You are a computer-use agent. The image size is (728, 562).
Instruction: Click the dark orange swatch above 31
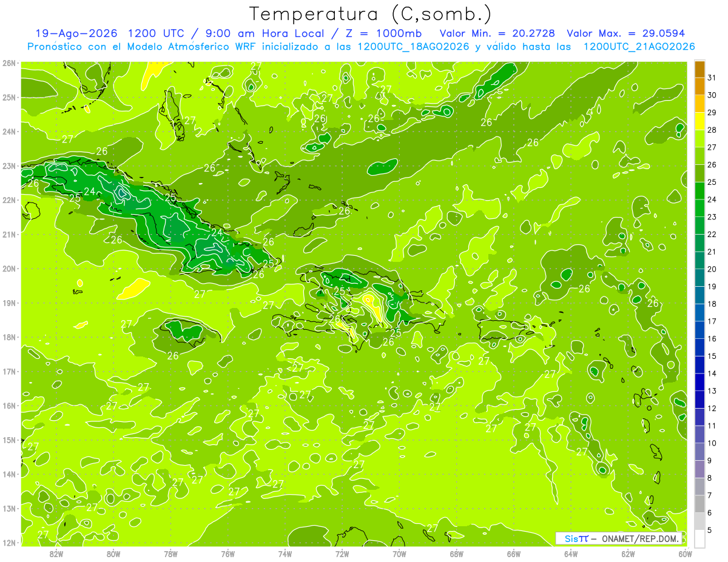tap(699, 69)
